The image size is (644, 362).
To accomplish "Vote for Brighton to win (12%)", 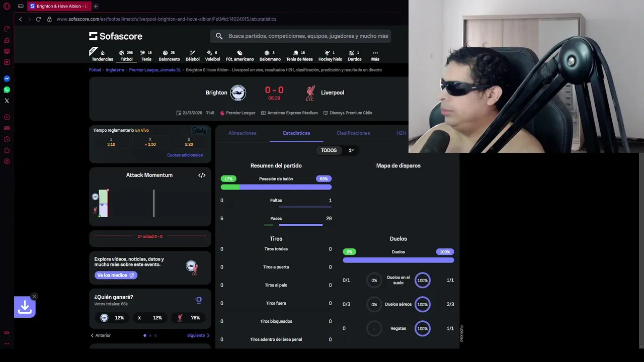I will (x=112, y=318).
